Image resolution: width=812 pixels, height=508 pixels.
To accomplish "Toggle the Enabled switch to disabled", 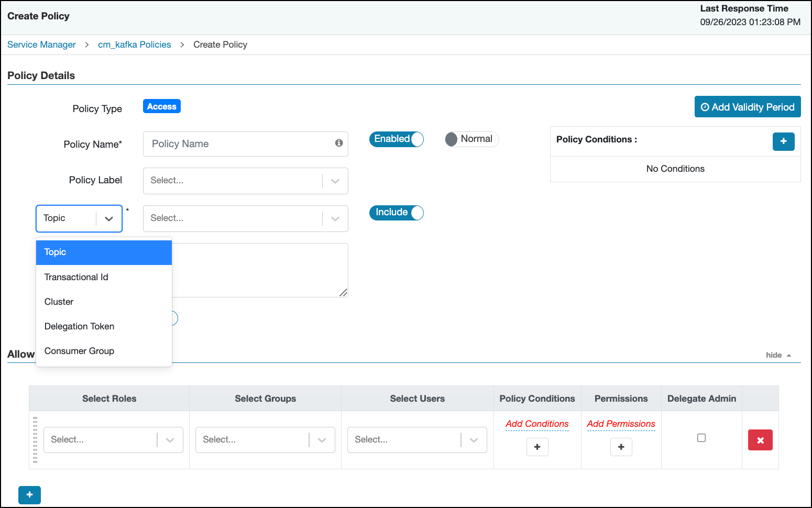I will [396, 139].
